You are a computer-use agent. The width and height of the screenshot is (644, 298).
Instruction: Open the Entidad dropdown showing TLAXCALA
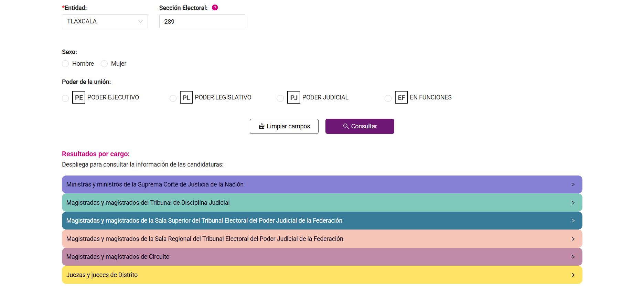click(x=105, y=21)
